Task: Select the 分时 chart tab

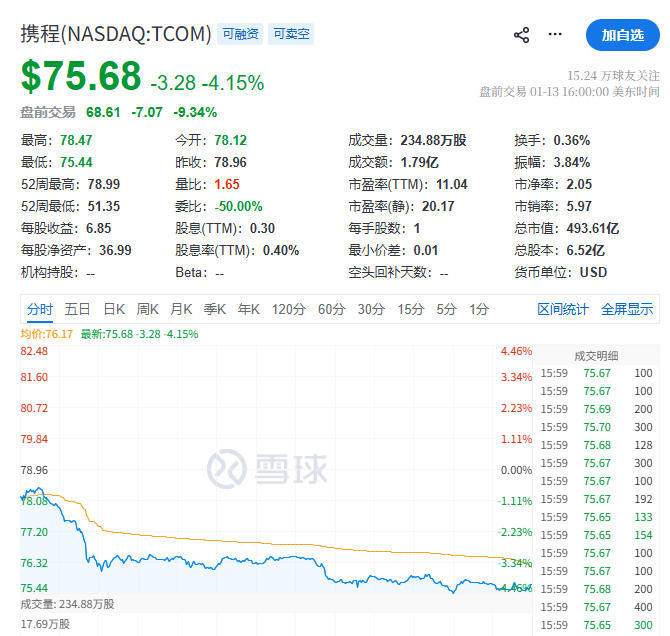Action: coord(40,309)
